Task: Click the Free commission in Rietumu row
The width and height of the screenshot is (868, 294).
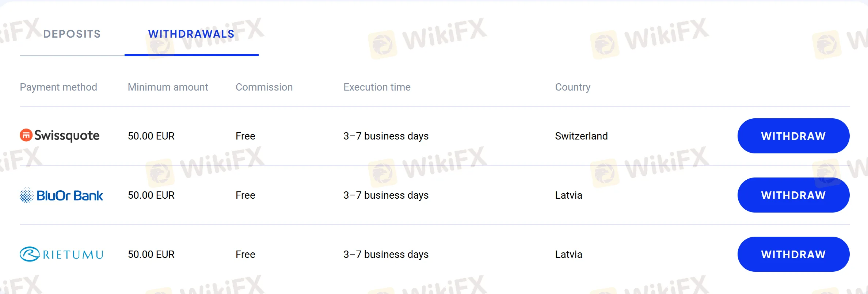Action: (245, 254)
